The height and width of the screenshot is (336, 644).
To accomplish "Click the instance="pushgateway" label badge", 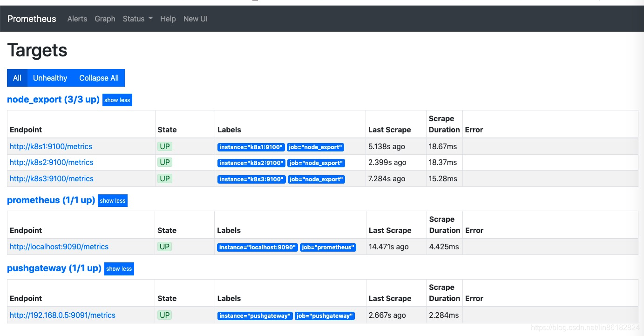I will click(255, 316).
